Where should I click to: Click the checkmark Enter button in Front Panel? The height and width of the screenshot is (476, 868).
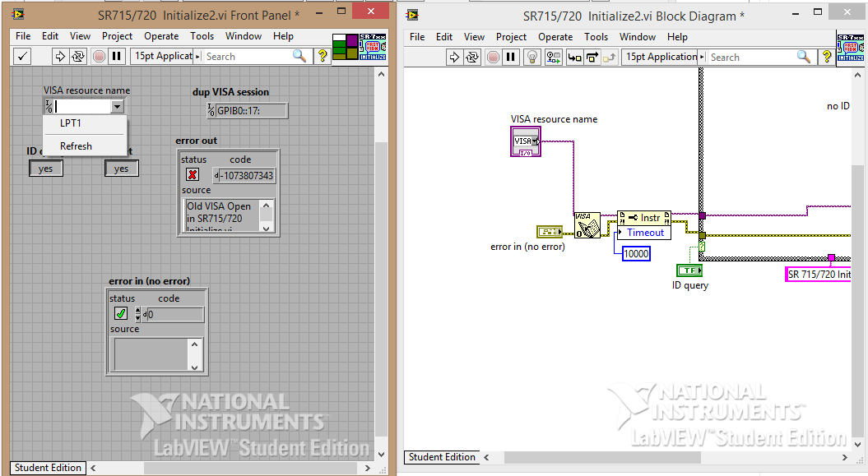pyautogui.click(x=22, y=56)
